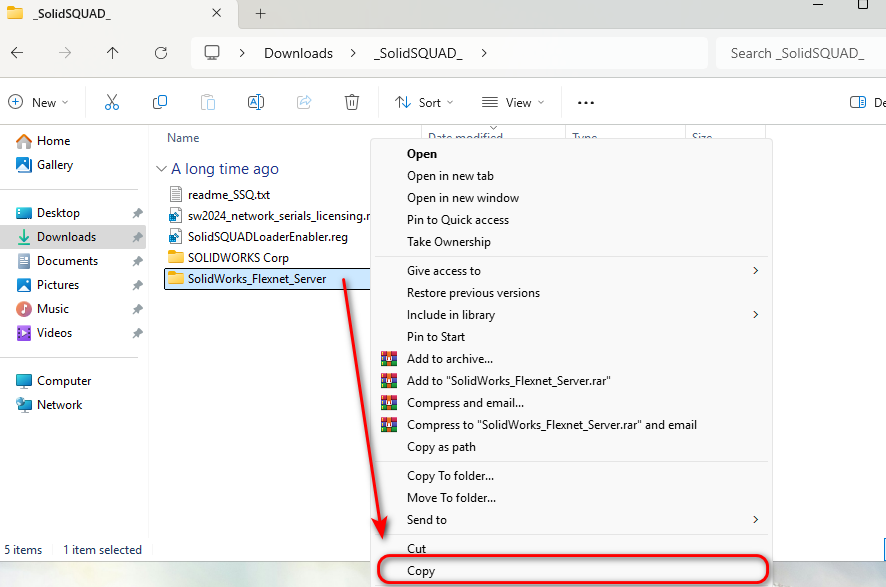Expand the Give access to submenu

click(755, 271)
